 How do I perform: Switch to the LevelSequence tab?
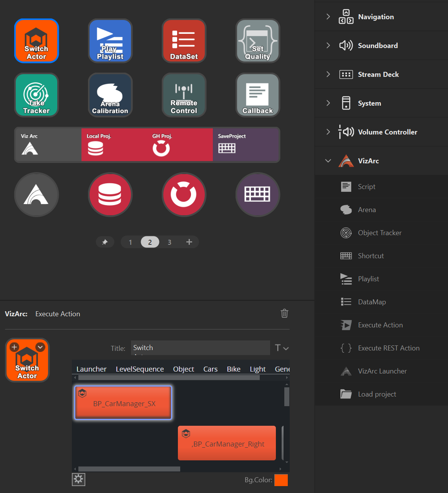pos(140,369)
